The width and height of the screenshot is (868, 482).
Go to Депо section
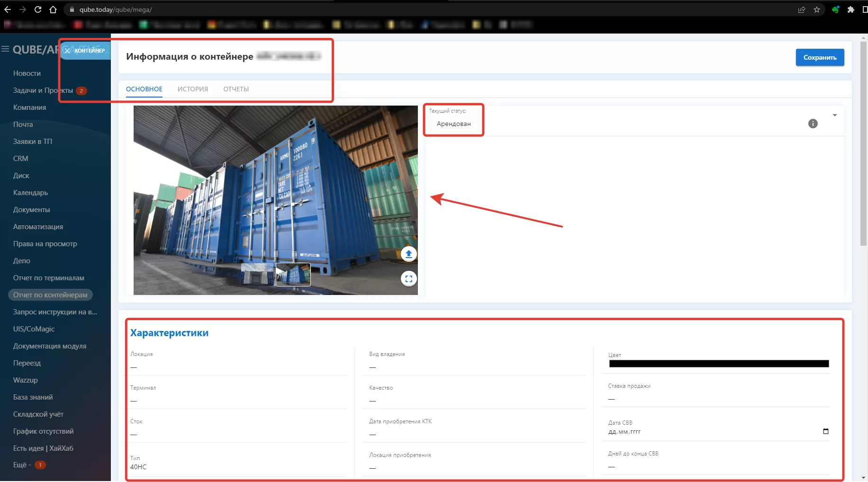click(22, 261)
